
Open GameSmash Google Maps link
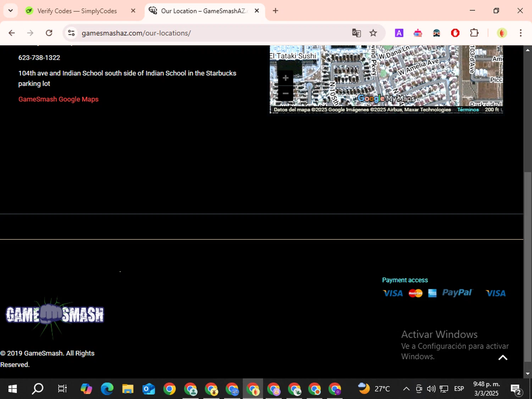point(59,99)
